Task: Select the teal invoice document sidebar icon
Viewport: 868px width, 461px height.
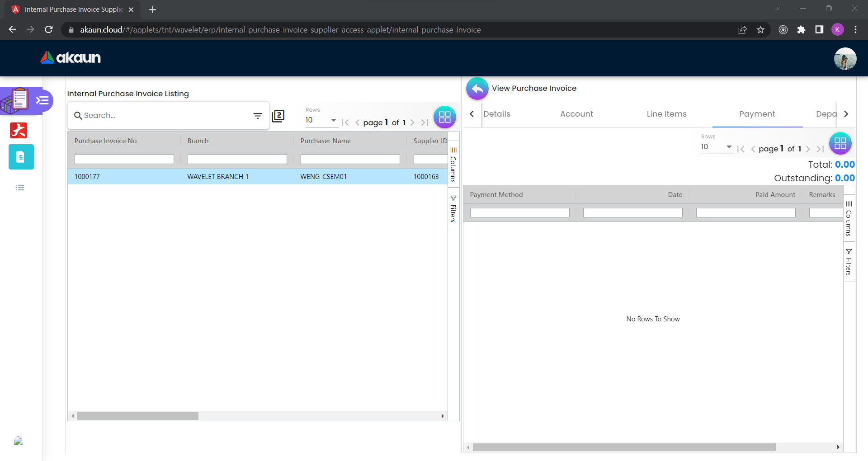Action: pyautogui.click(x=21, y=157)
